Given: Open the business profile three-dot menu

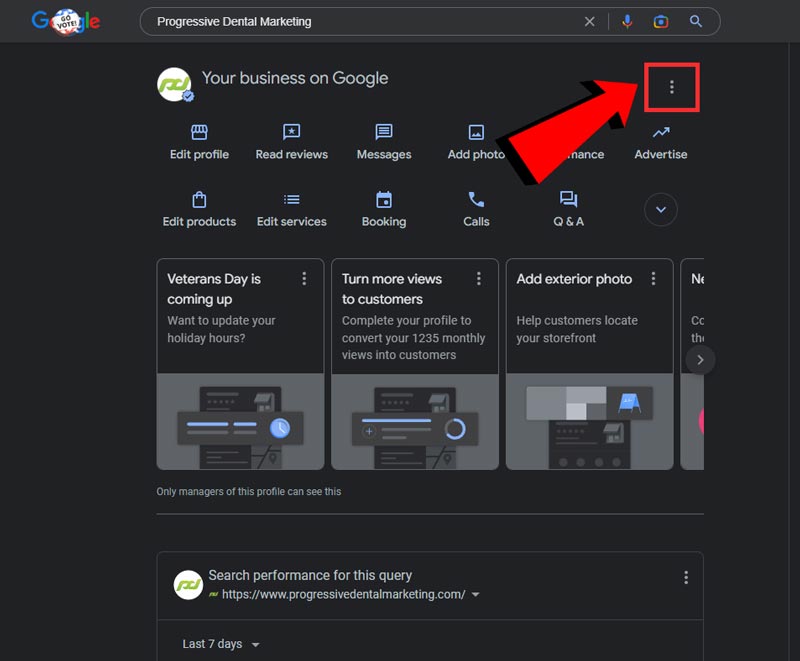Looking at the screenshot, I should [671, 87].
